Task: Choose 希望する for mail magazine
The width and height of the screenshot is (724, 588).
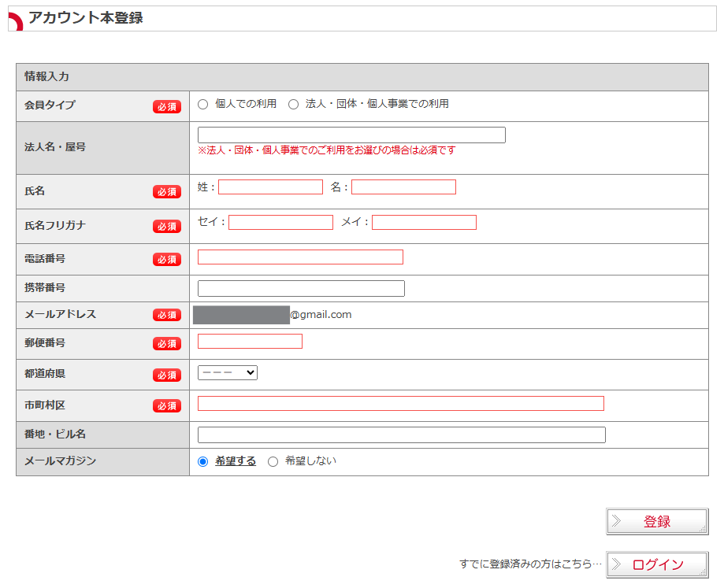Action: [x=202, y=461]
